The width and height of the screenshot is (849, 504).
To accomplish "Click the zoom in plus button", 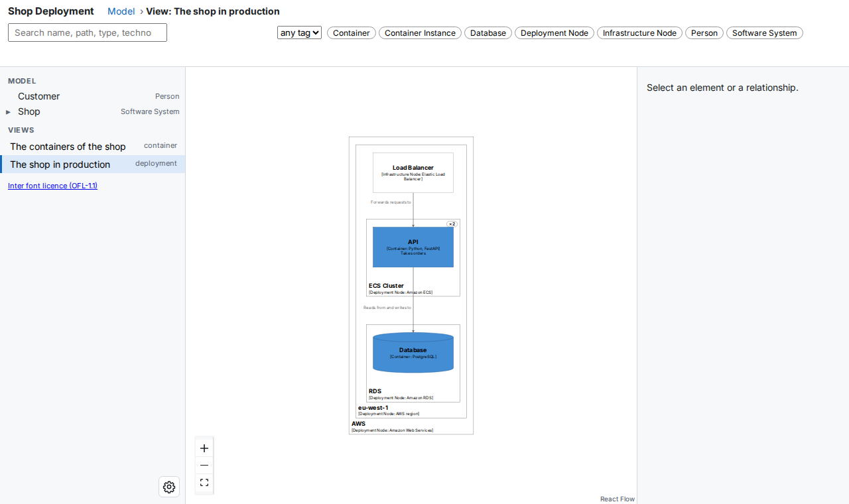I will tap(204, 448).
